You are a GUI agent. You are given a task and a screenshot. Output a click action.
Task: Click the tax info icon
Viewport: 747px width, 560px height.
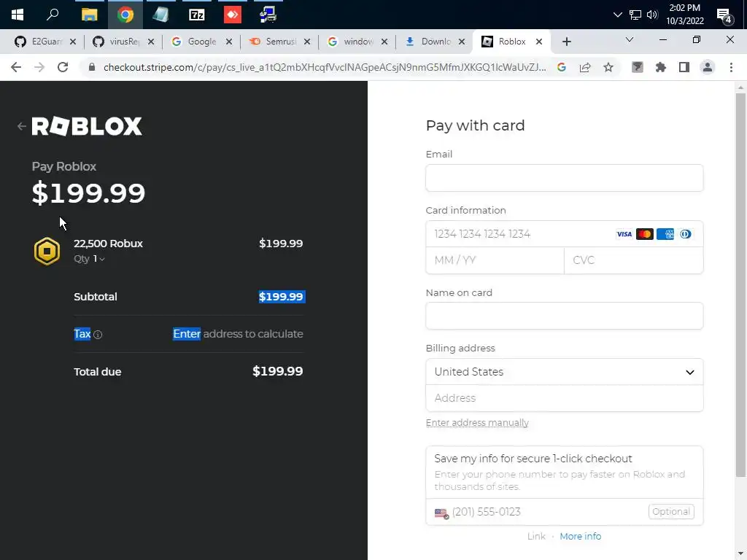[x=98, y=335]
